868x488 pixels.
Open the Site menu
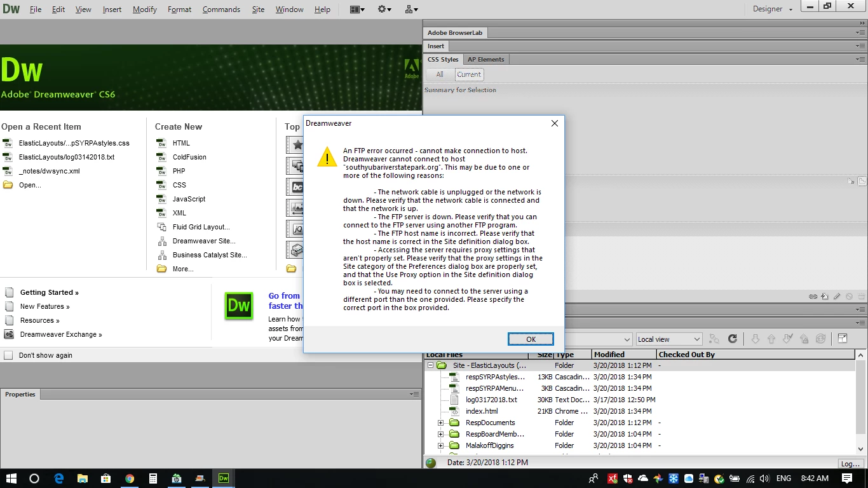pyautogui.click(x=258, y=10)
